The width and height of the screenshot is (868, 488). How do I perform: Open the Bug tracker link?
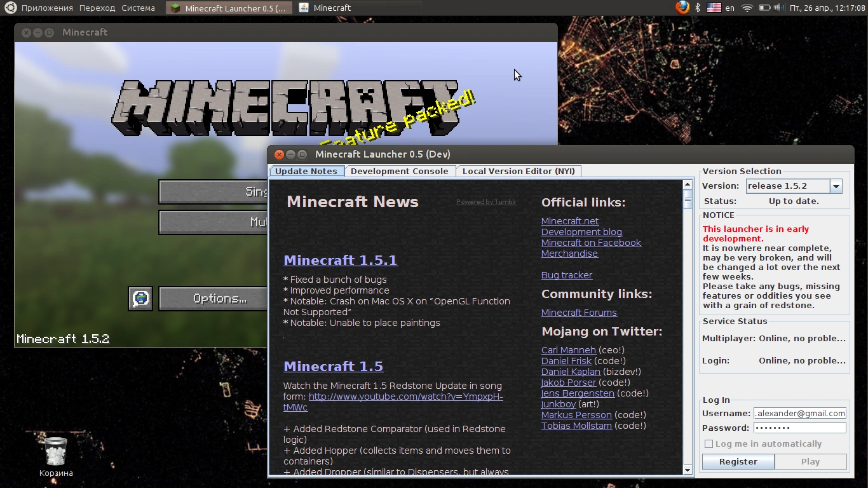(x=567, y=275)
